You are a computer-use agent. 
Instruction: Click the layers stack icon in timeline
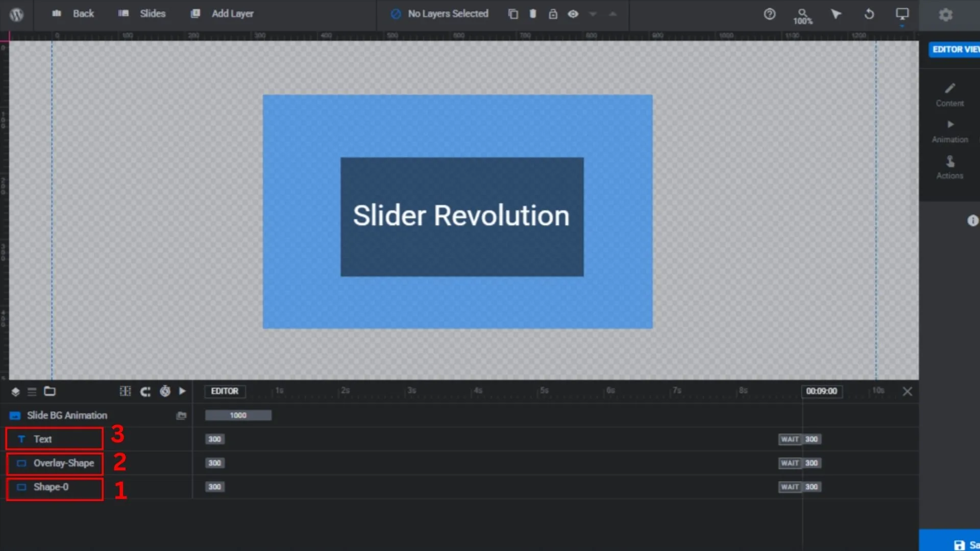coord(15,391)
